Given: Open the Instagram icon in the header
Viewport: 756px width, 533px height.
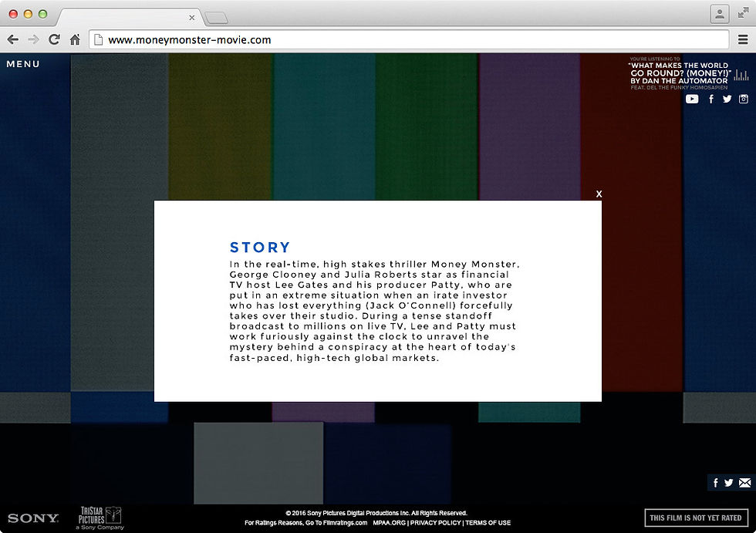Looking at the screenshot, I should tap(744, 99).
